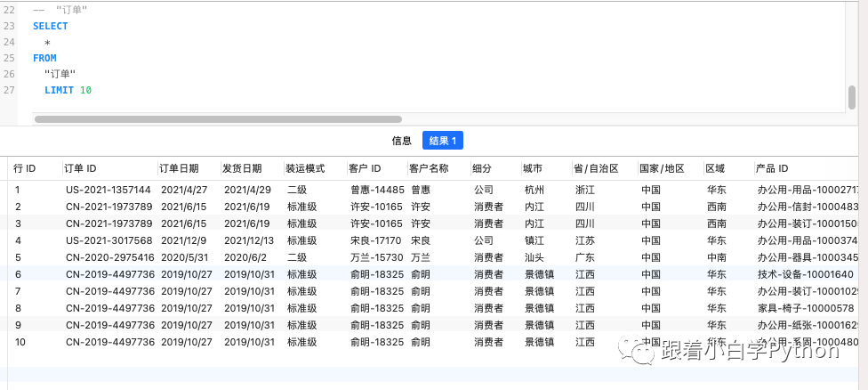
Task: Click order ID CN-2020-2975416
Action: [110, 257]
